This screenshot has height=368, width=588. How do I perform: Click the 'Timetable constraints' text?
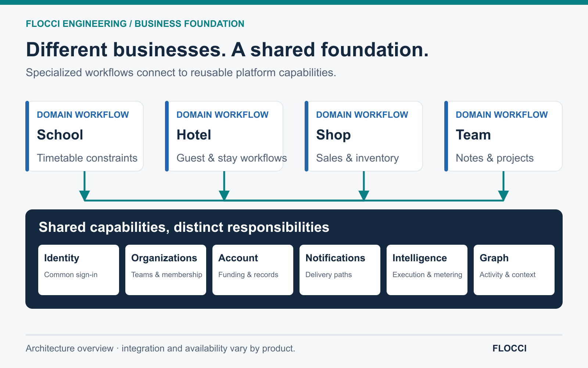[x=87, y=158]
